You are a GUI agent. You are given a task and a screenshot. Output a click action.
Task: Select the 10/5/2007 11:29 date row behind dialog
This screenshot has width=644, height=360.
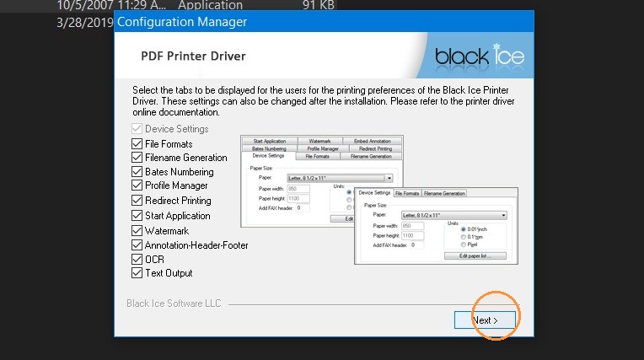click(x=111, y=5)
